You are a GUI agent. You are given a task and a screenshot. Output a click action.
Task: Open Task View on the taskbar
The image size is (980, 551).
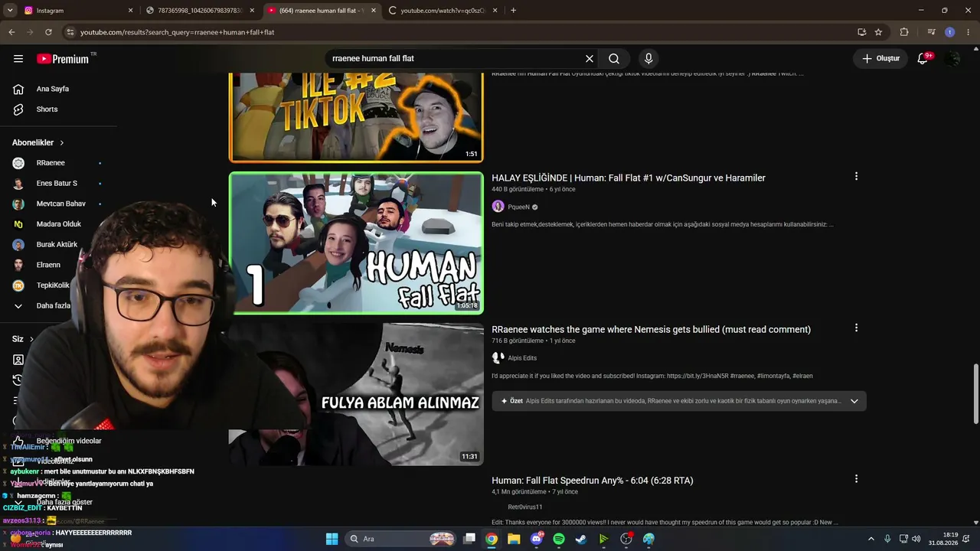tap(469, 539)
